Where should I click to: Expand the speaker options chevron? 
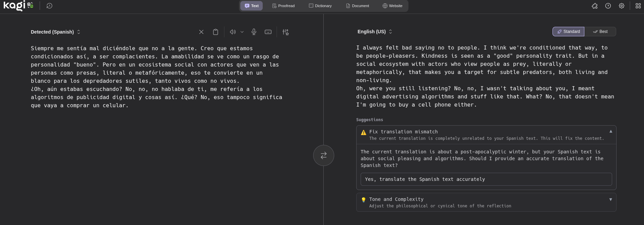(242, 32)
